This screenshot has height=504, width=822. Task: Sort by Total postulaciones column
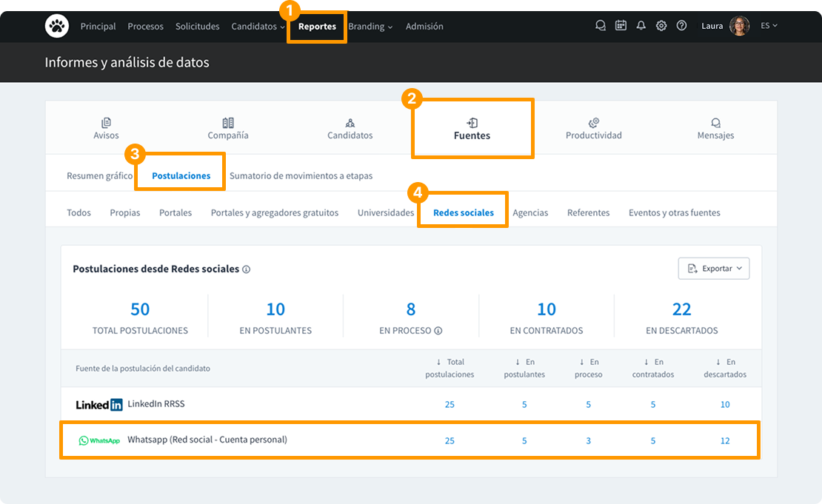pos(450,368)
